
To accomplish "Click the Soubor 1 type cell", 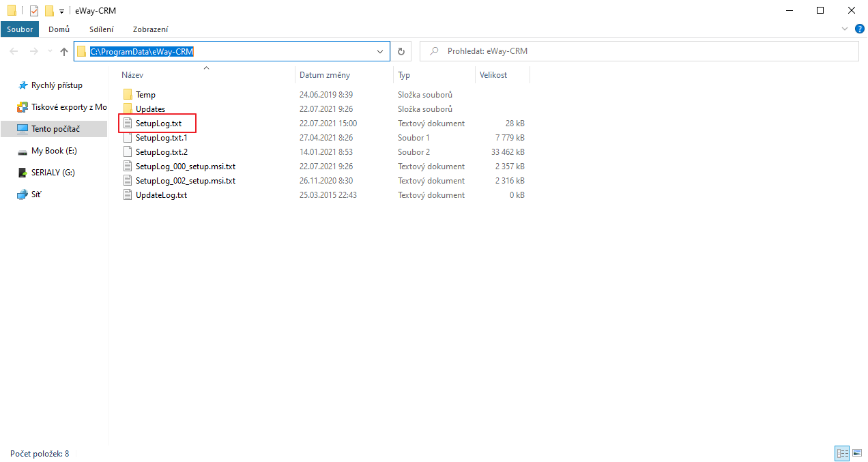I will [x=414, y=138].
